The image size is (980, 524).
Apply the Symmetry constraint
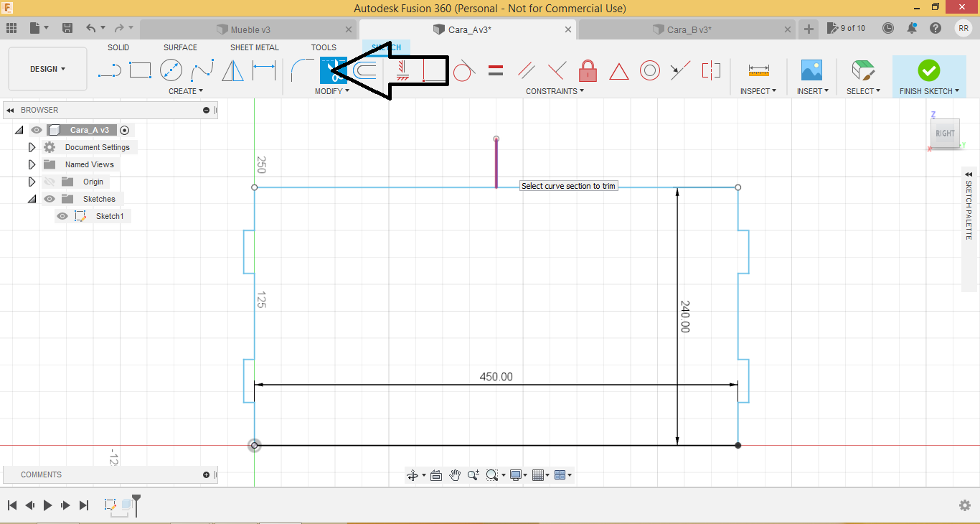pos(711,70)
